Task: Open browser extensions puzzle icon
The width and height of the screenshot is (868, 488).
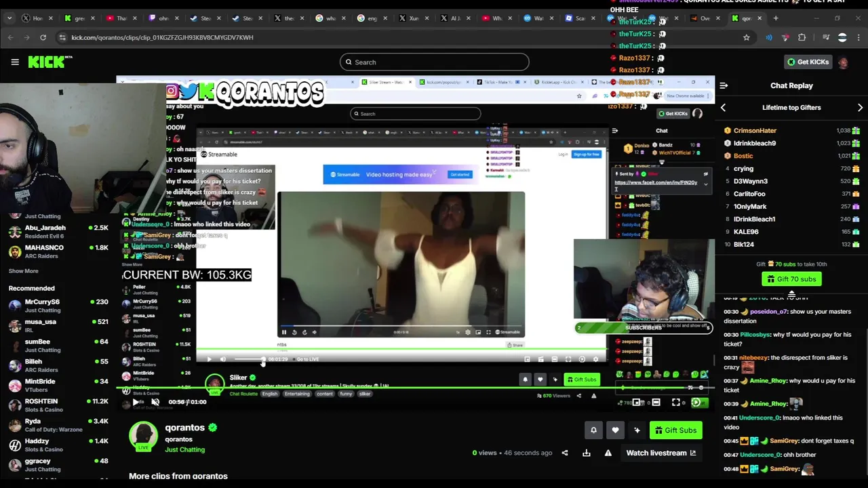Action: 802,37
